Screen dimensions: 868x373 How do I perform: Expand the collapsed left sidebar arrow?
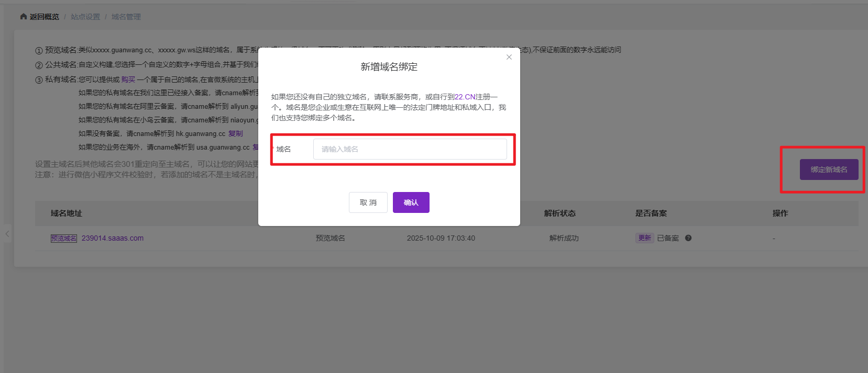pyautogui.click(x=7, y=234)
